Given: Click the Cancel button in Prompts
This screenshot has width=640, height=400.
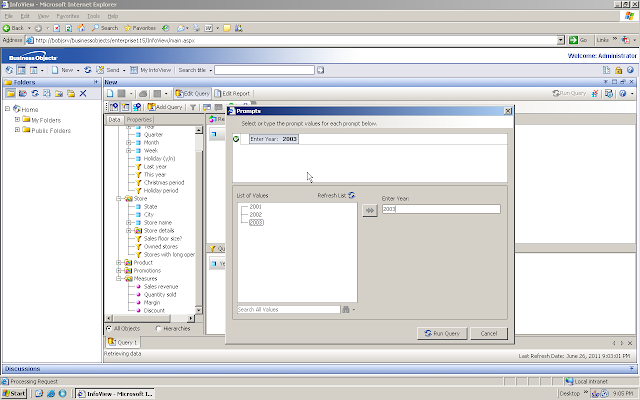Looking at the screenshot, I should coord(489,333).
